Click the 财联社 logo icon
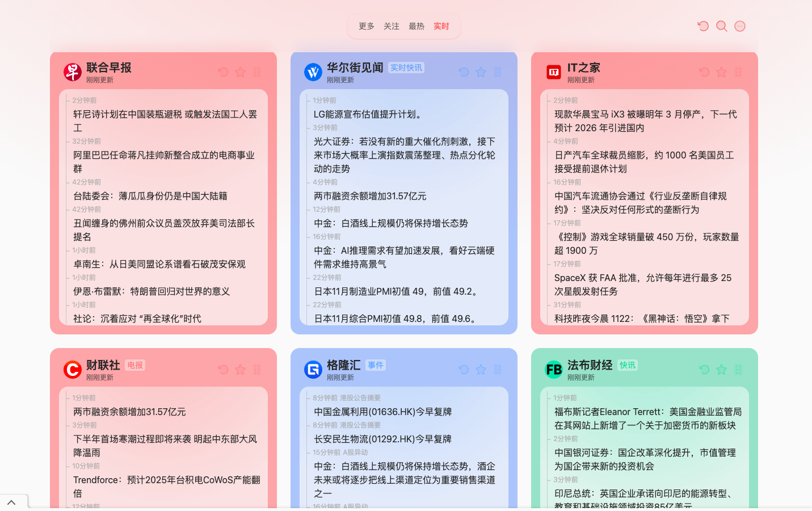 point(73,370)
